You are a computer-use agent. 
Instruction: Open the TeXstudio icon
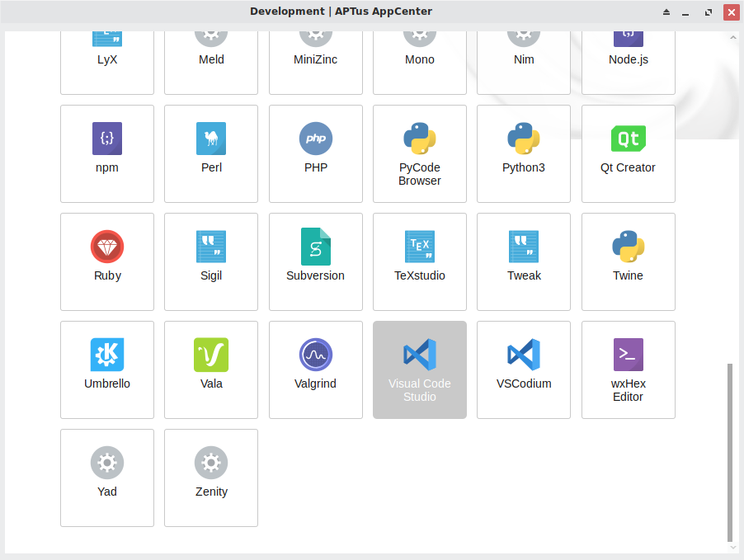point(420,247)
